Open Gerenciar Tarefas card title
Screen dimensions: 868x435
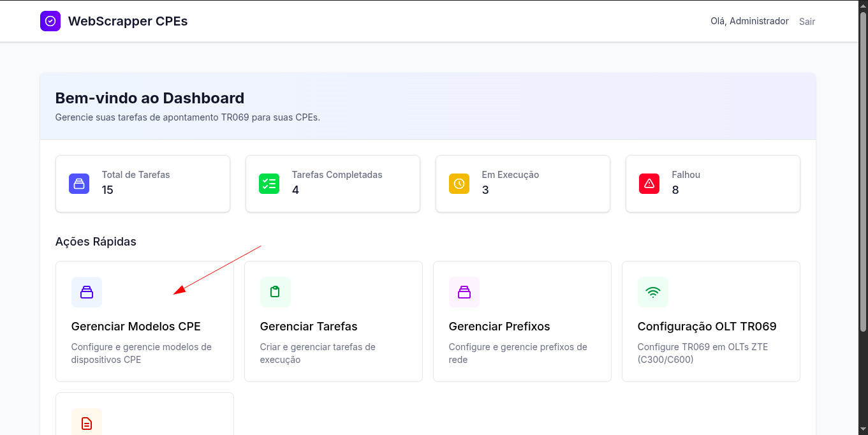(x=309, y=327)
